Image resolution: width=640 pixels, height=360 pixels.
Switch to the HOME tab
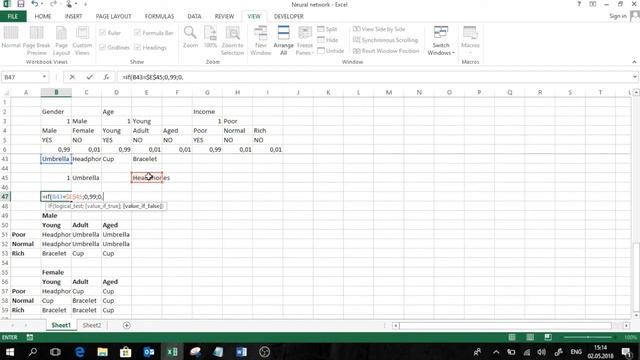[43, 16]
